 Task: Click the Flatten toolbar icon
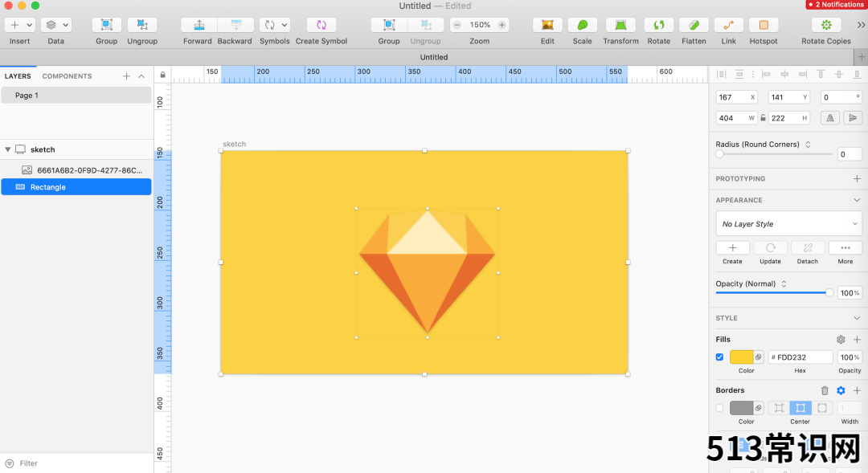(x=694, y=25)
